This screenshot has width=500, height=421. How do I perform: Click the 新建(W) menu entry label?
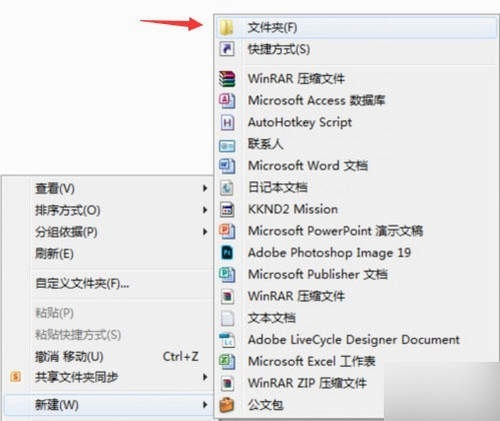[57, 405]
